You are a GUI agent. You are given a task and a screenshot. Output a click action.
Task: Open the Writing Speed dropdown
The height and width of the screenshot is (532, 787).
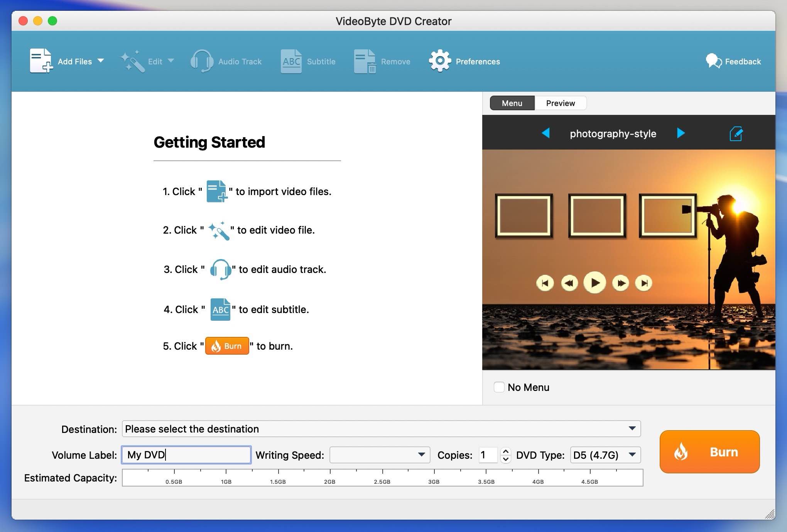[x=422, y=455]
